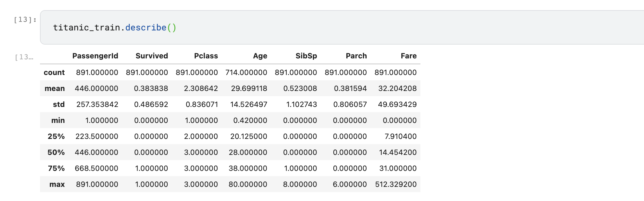Click the Age max value 80.000000
The height and width of the screenshot is (201, 644).
pos(248,184)
